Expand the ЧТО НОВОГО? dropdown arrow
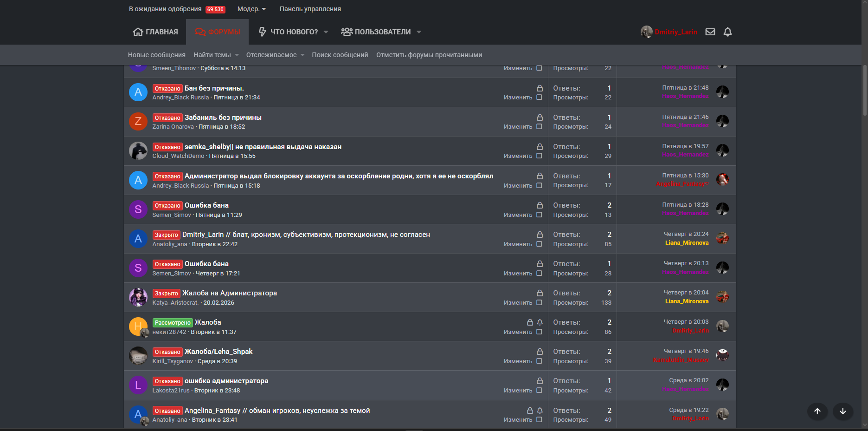This screenshot has width=868, height=431. pos(326,32)
